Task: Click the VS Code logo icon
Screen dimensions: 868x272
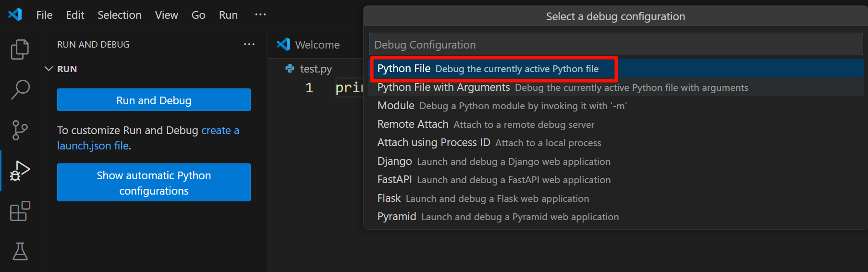Action: 15,14
